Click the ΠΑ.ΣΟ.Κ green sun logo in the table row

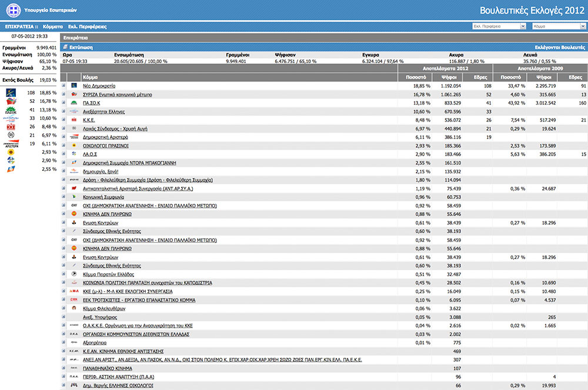tap(74, 103)
